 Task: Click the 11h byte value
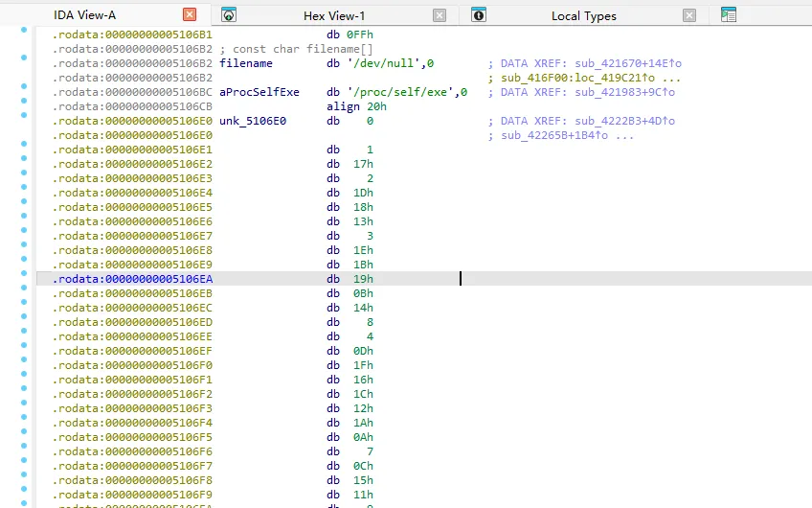[363, 495]
